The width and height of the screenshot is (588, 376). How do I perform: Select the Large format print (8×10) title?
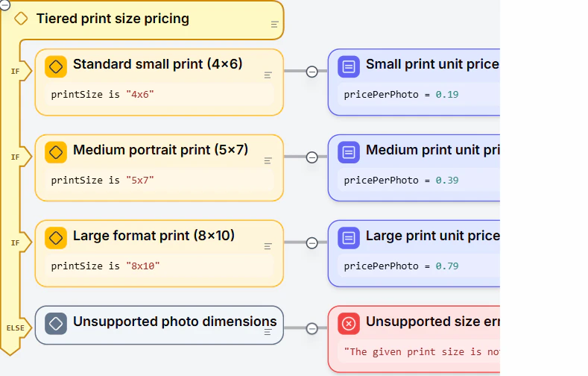(154, 236)
